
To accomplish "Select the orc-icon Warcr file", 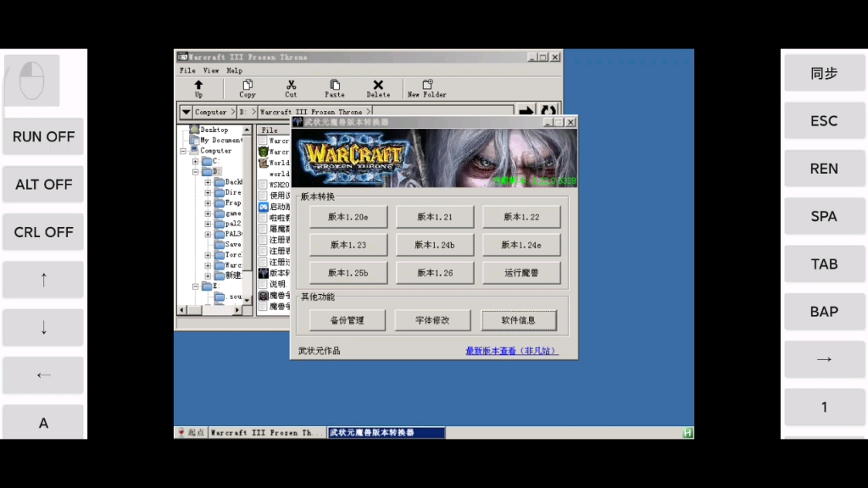I will [264, 152].
